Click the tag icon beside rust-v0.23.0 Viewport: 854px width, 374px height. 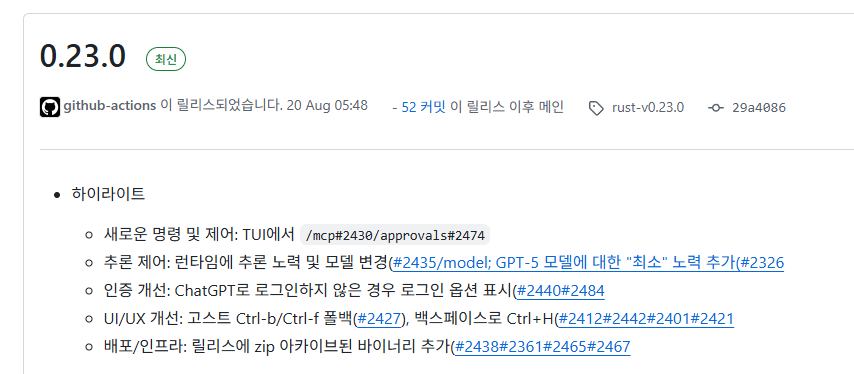[x=596, y=108]
